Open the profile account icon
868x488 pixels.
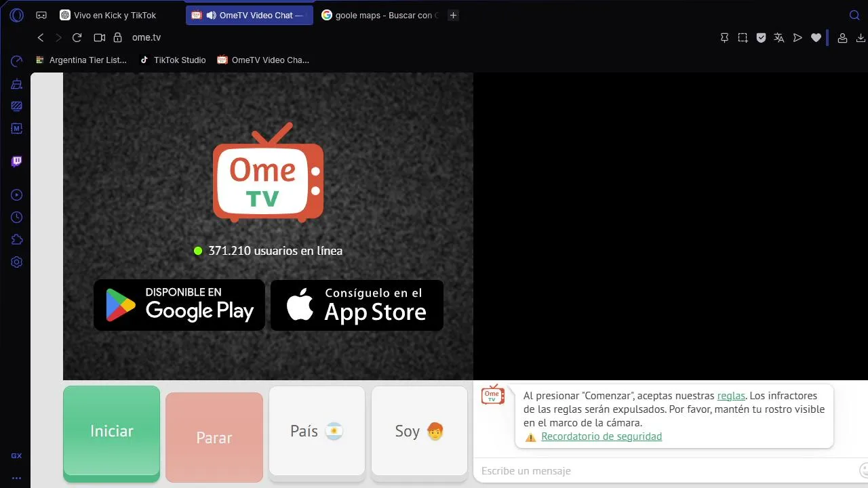point(842,38)
